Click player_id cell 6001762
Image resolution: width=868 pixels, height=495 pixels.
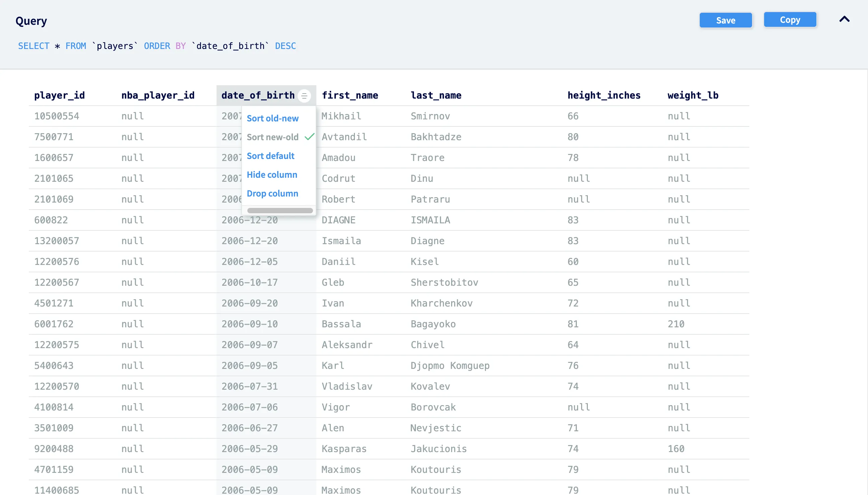(x=54, y=324)
